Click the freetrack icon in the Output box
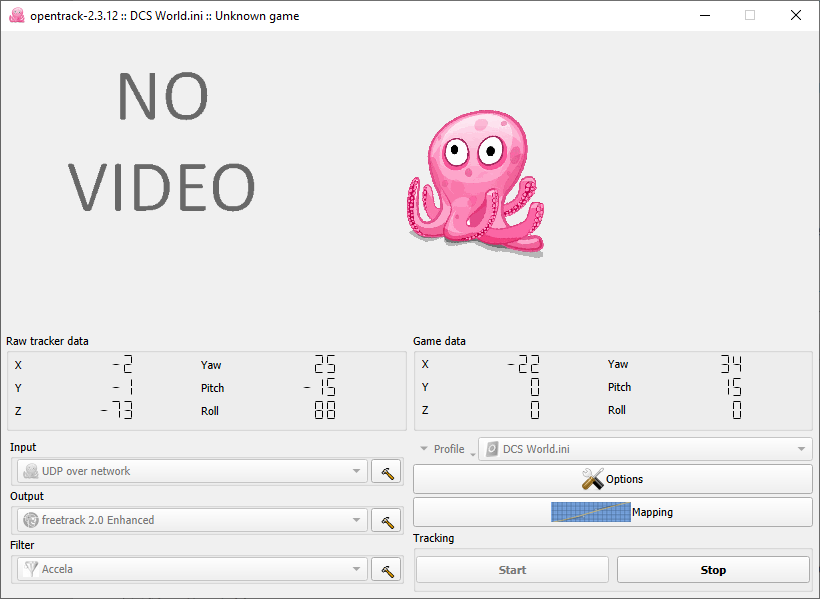The height and width of the screenshot is (599, 820). point(31,520)
